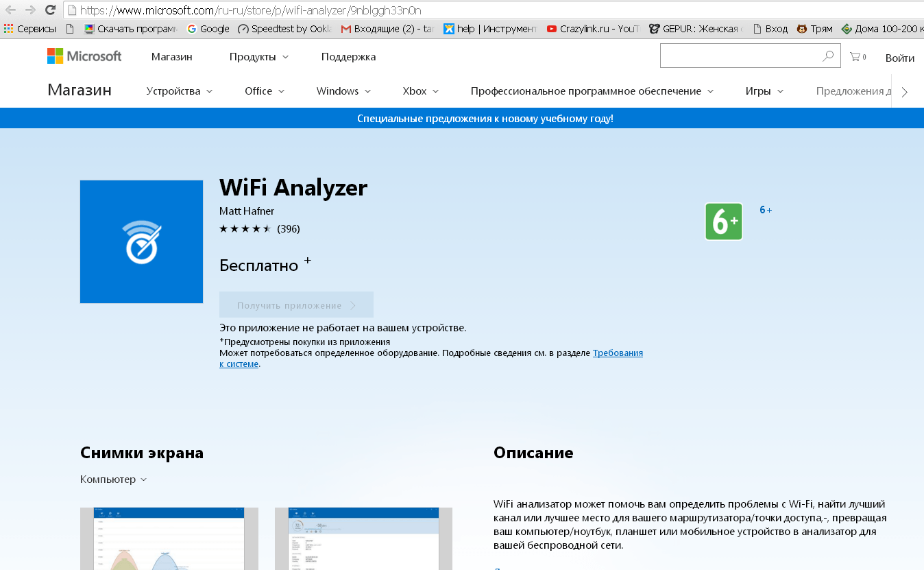The height and width of the screenshot is (570, 924).
Task: Click the Microsoft logo
Action: [x=84, y=56]
